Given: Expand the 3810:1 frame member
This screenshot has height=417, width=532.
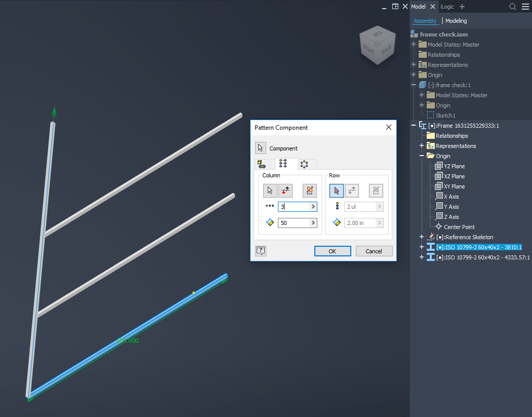Looking at the screenshot, I should click(422, 247).
